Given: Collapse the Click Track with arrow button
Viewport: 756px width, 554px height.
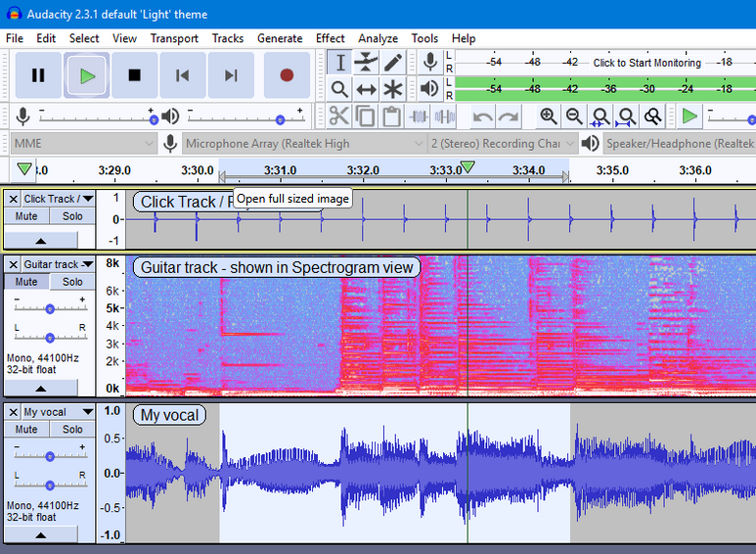Looking at the screenshot, I should tap(41, 241).
